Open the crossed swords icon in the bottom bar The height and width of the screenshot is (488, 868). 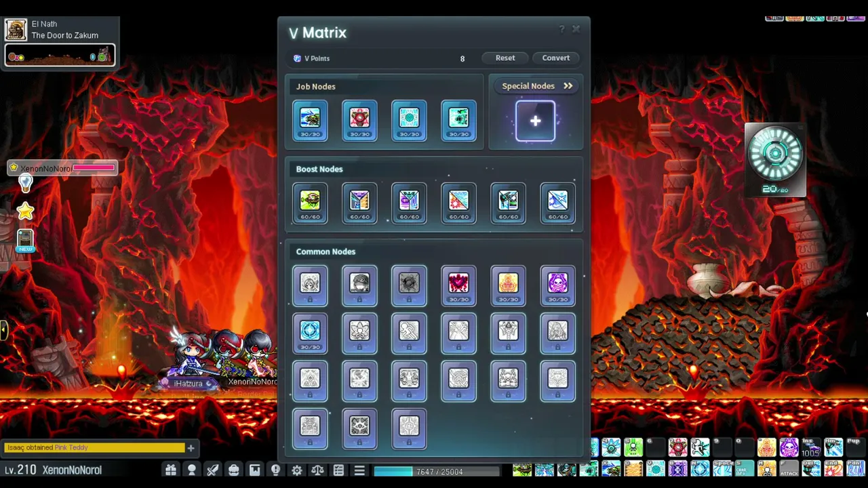[x=213, y=470]
